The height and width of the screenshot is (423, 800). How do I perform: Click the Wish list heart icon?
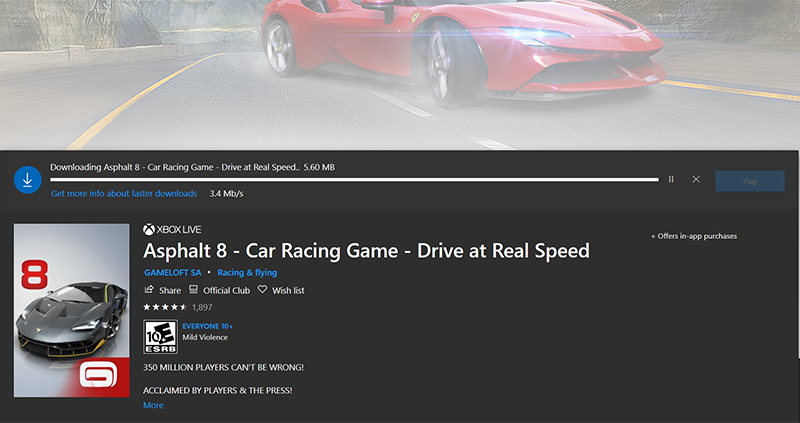click(x=262, y=289)
